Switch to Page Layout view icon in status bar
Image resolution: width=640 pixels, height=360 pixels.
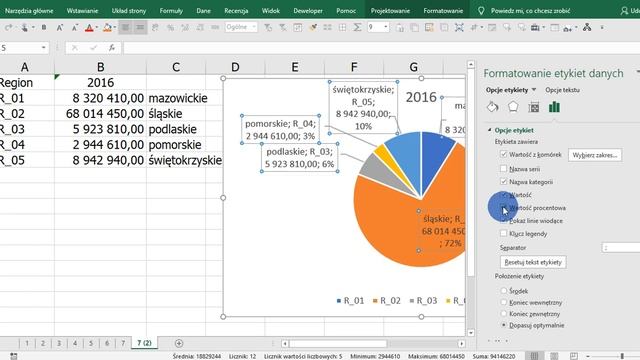(x=554, y=356)
